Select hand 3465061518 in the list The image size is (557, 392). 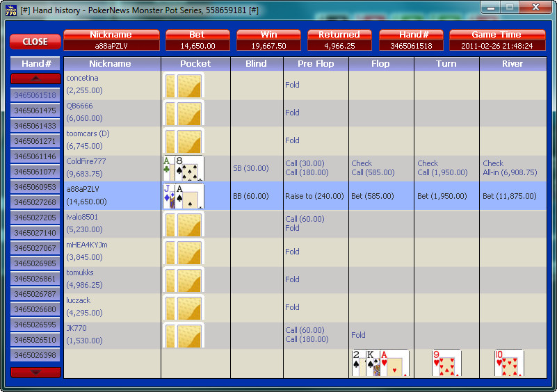pyautogui.click(x=35, y=95)
